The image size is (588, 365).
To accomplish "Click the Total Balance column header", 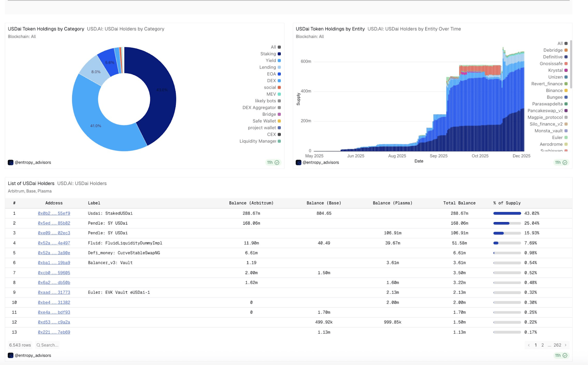I will [x=459, y=203].
